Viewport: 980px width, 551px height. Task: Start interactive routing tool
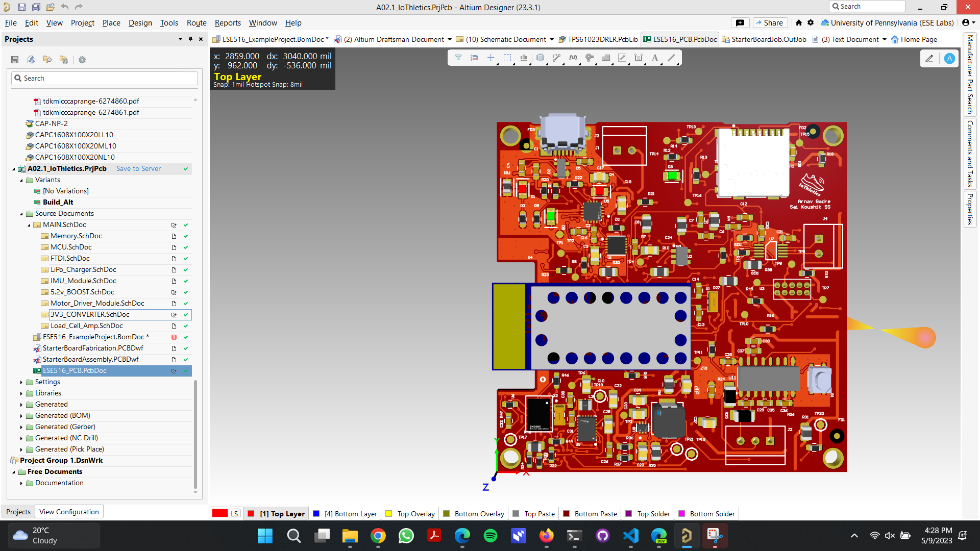coord(556,58)
